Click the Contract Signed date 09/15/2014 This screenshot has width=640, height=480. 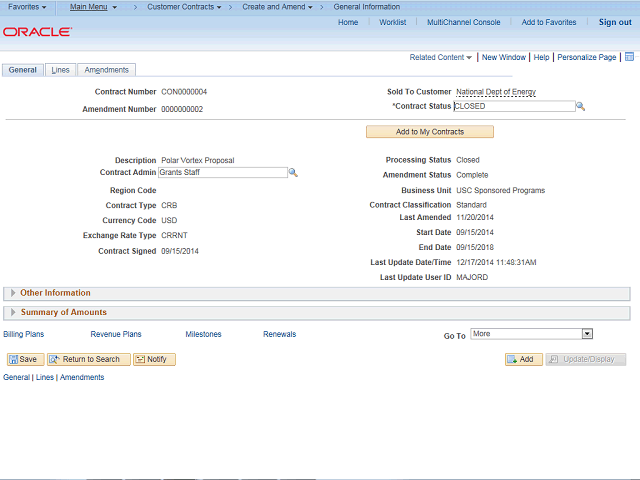pyautogui.click(x=180, y=251)
